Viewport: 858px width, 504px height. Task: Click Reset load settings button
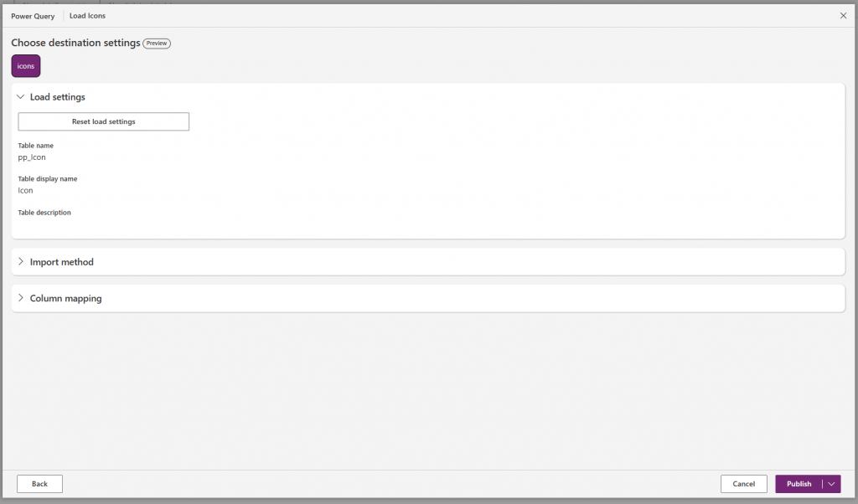[x=103, y=121]
